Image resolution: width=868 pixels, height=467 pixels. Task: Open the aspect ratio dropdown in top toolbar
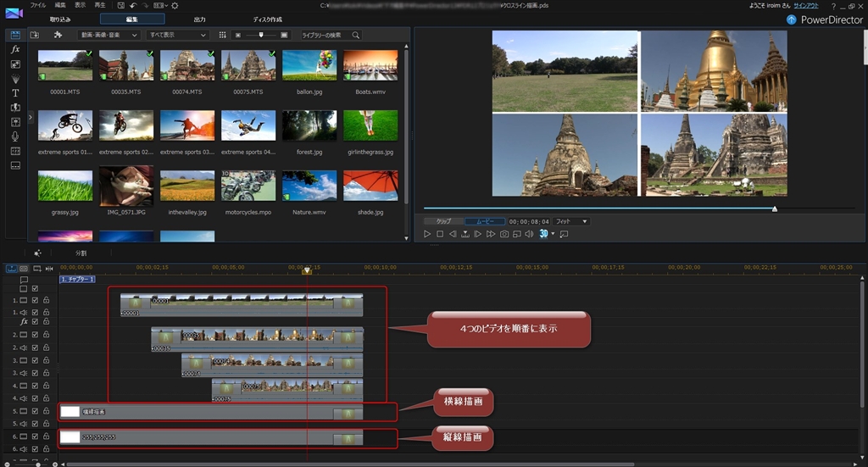pyautogui.click(x=160, y=6)
